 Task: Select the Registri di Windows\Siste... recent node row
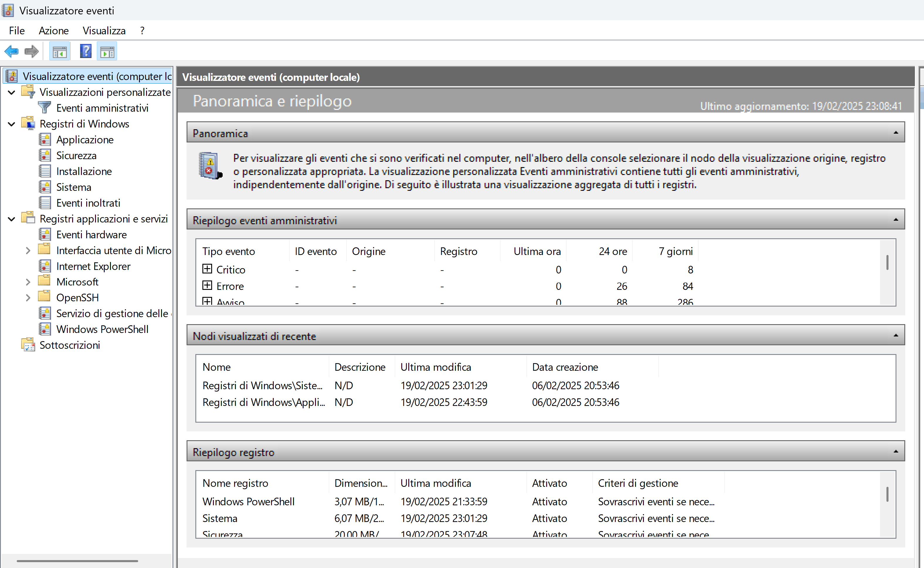(263, 385)
